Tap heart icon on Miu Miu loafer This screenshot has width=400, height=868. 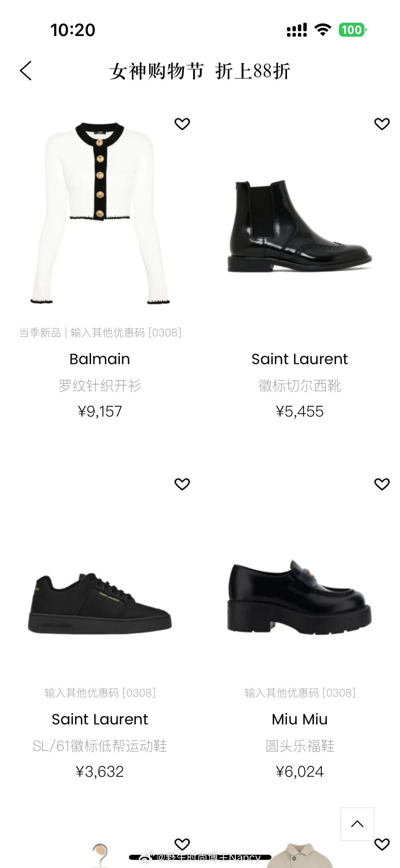[x=382, y=484]
